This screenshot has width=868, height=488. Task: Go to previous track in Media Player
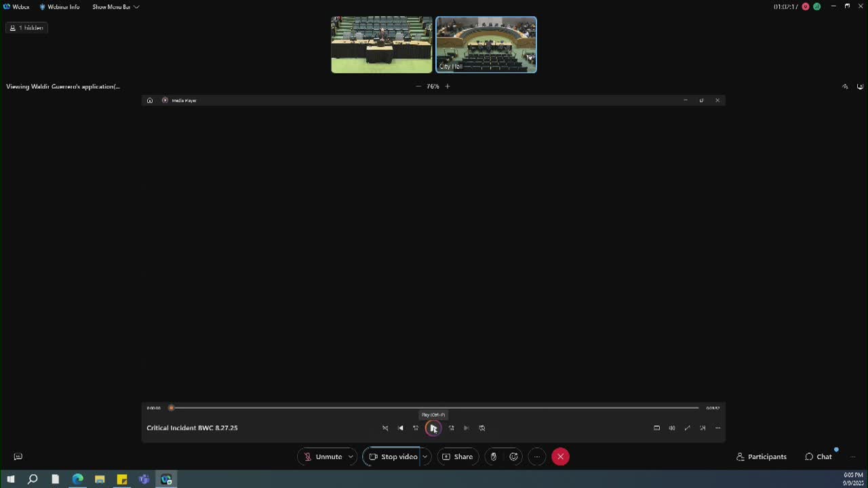(401, 428)
